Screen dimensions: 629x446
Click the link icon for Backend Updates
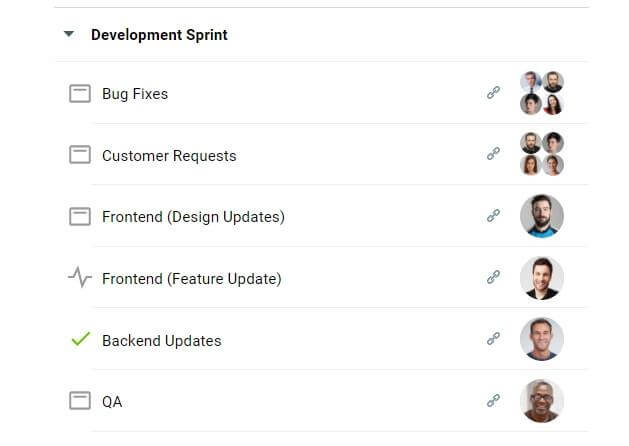493,339
